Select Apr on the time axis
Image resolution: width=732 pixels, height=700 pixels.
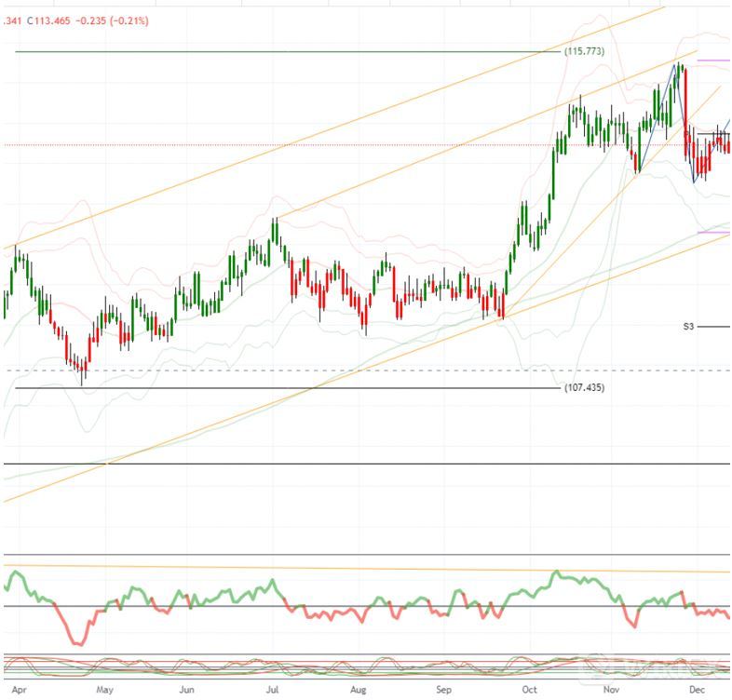coord(19,691)
